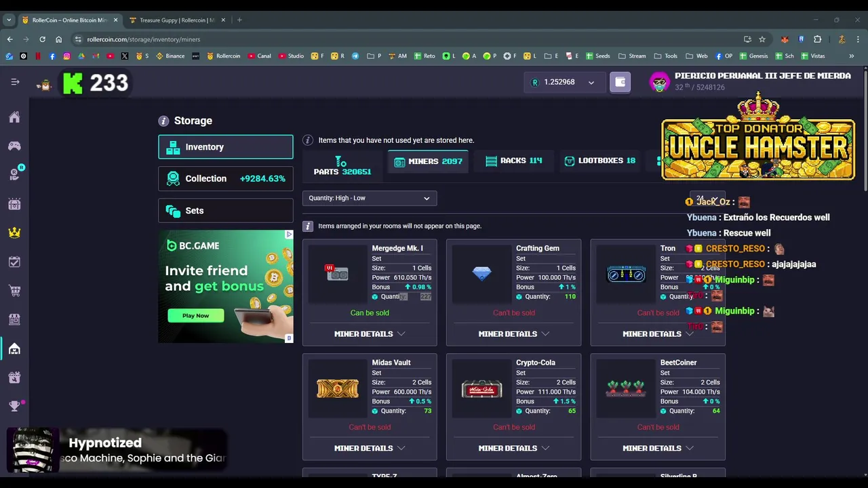Screen dimensions: 868x488
Task: Open the trophy sidebar icon
Action: (14, 406)
